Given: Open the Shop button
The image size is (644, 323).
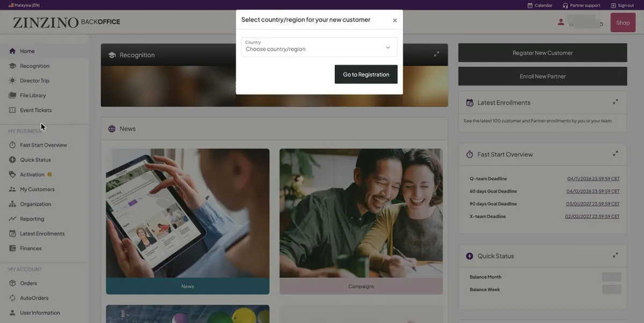Looking at the screenshot, I should click(623, 23).
